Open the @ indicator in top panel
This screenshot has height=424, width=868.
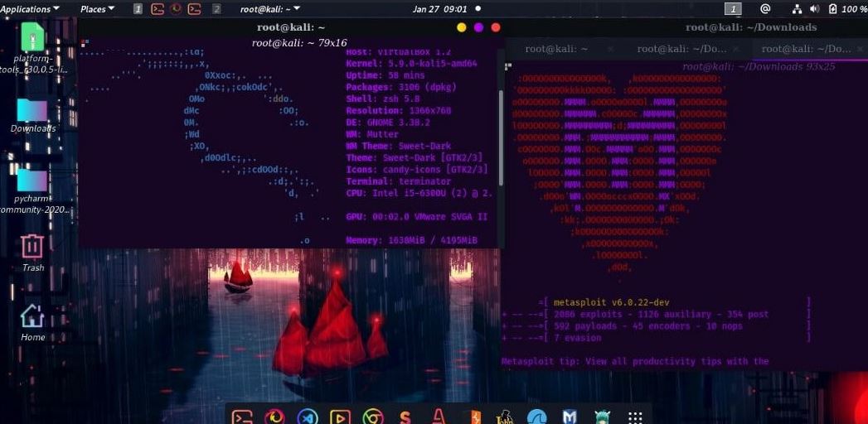pos(765,9)
